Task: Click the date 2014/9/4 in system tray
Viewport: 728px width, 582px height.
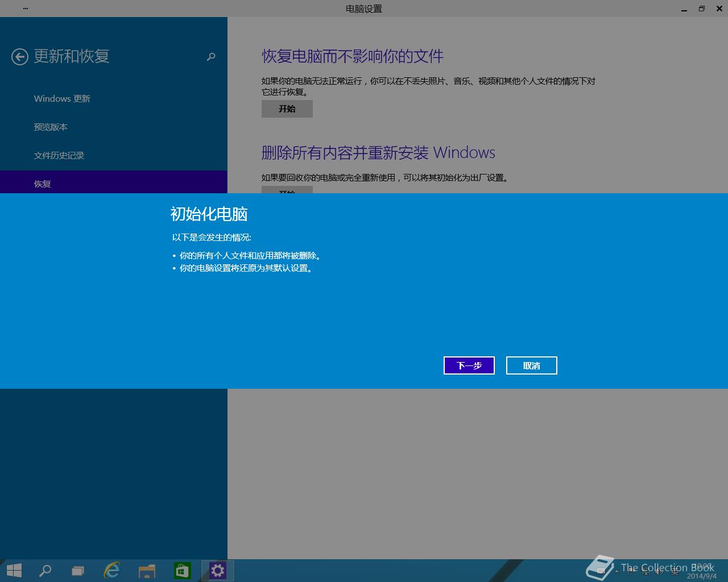Action: (701, 576)
